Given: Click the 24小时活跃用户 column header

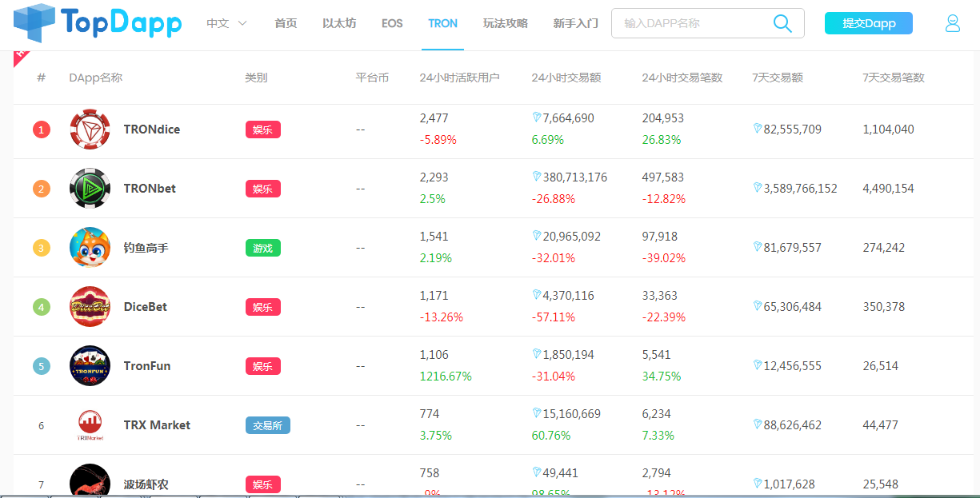Looking at the screenshot, I should pyautogui.click(x=459, y=78).
